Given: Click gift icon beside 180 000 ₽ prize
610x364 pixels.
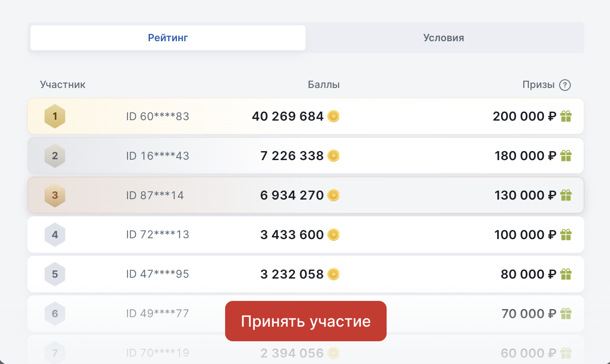Looking at the screenshot, I should 566,156.
